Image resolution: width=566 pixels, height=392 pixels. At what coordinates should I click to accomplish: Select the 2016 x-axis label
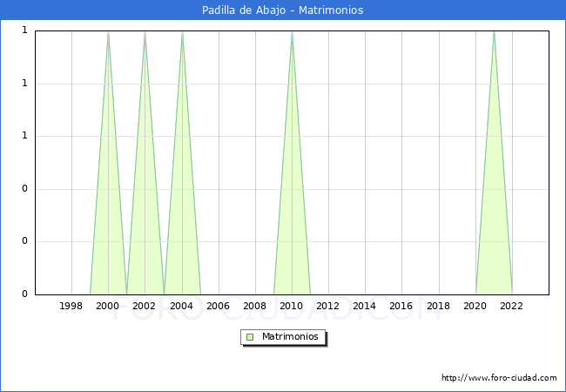point(401,306)
